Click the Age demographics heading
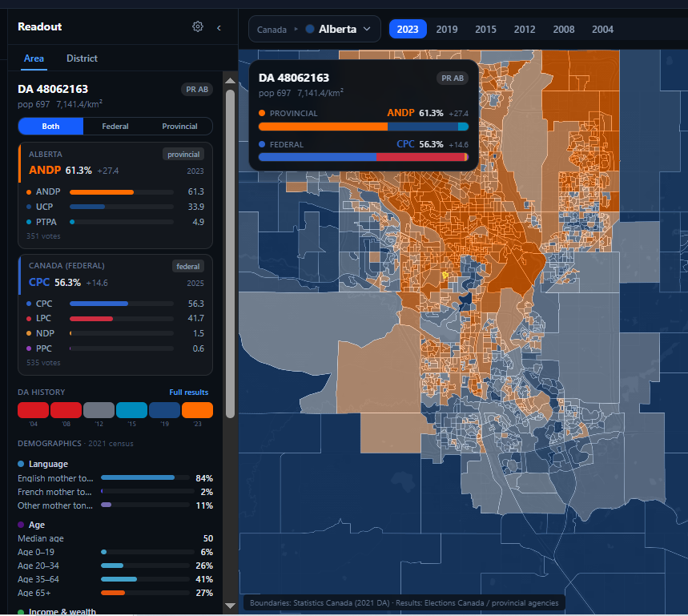688x616 pixels. pyautogui.click(x=31, y=525)
